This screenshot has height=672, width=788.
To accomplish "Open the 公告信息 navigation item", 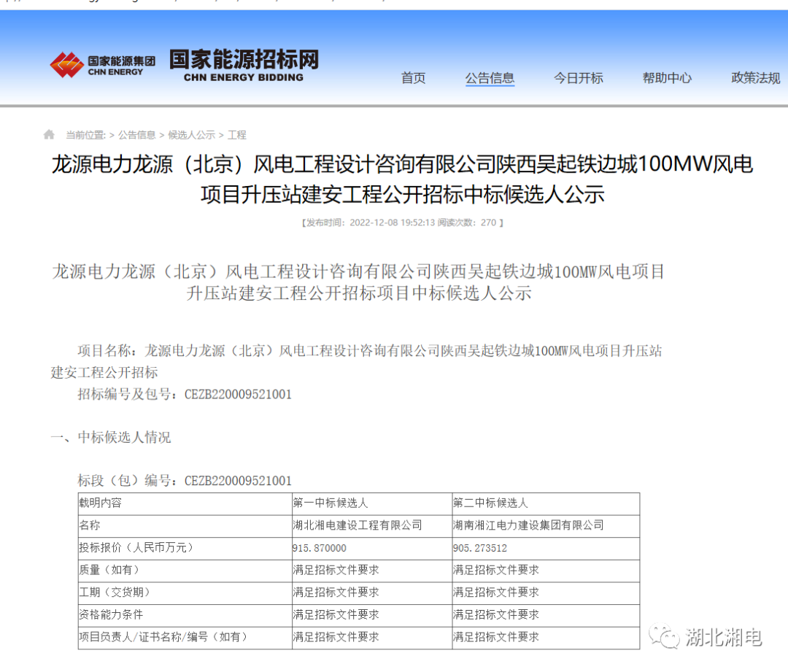I will click(490, 78).
